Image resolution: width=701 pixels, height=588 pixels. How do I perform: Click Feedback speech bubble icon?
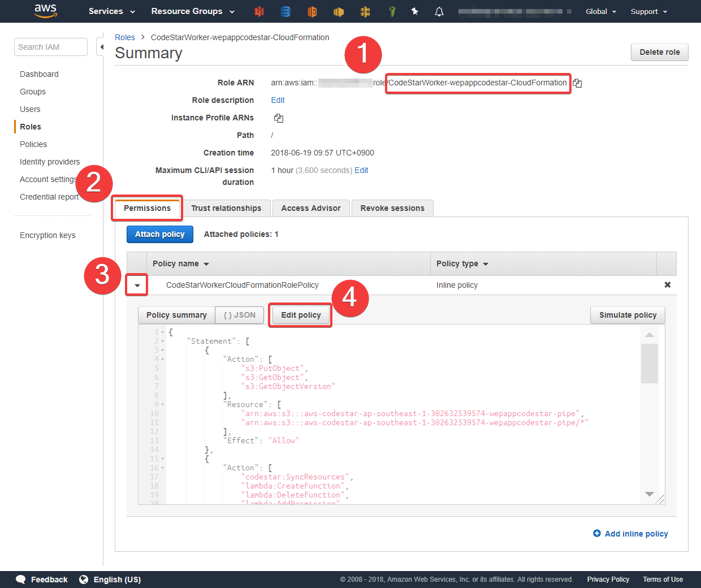click(21, 580)
